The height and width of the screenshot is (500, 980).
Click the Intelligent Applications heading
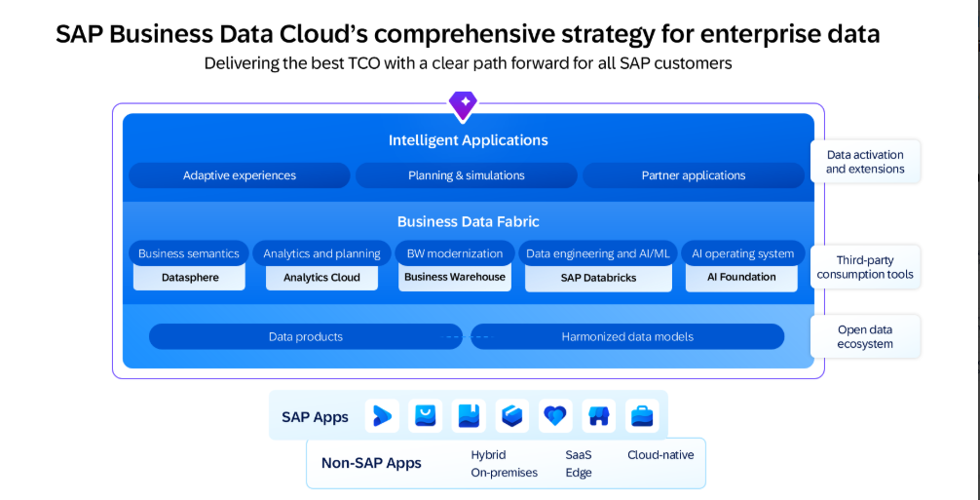pos(469,140)
